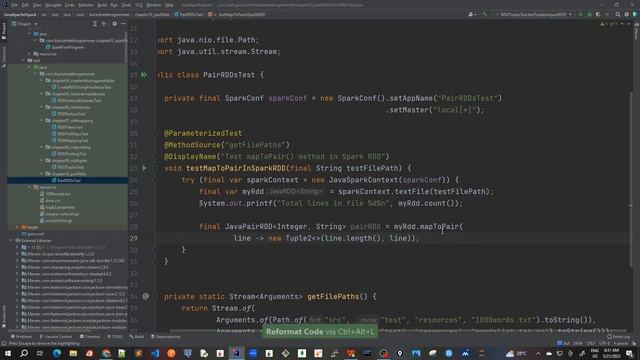Open the Windows notification center
The height and width of the screenshot is (360, 640).
click(629, 353)
